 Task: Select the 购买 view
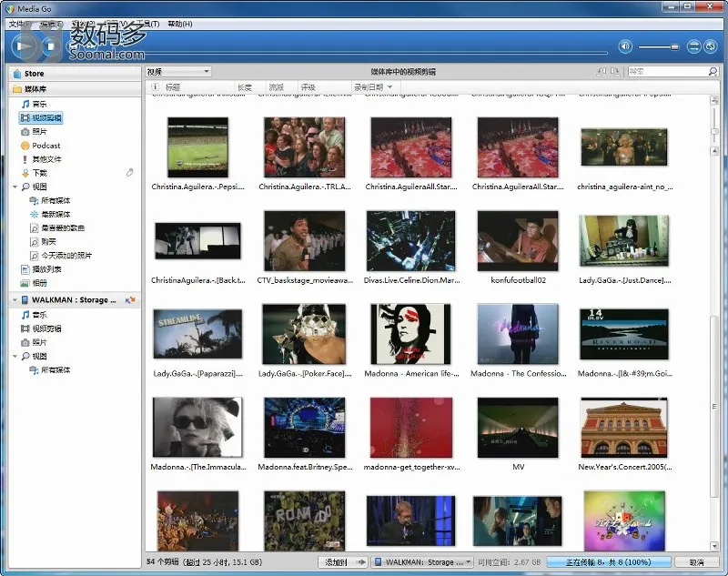(x=43, y=242)
